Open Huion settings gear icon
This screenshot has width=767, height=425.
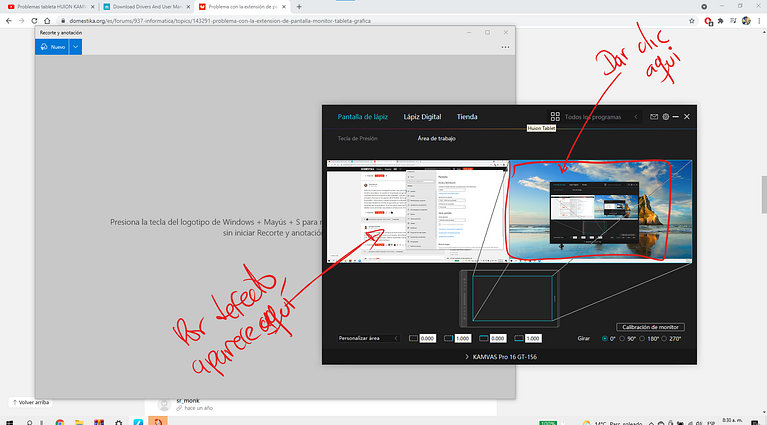tap(666, 117)
